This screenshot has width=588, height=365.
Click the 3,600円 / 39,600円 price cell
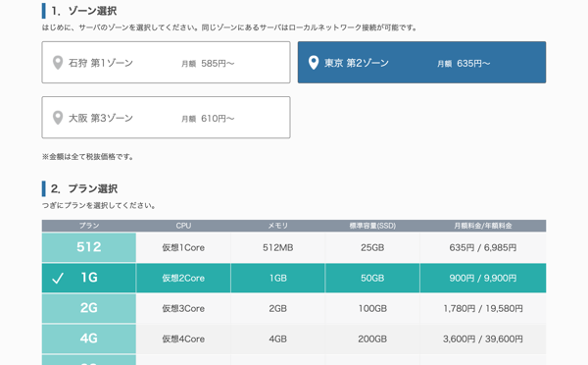point(483,339)
